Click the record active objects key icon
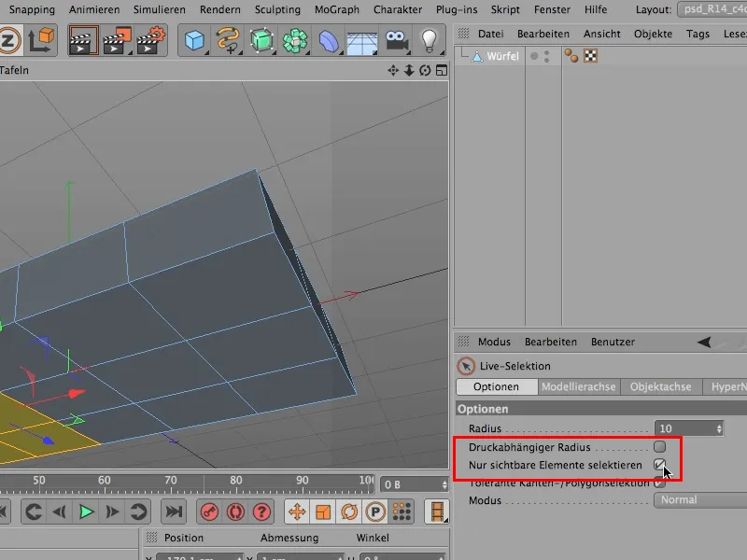 (x=209, y=512)
